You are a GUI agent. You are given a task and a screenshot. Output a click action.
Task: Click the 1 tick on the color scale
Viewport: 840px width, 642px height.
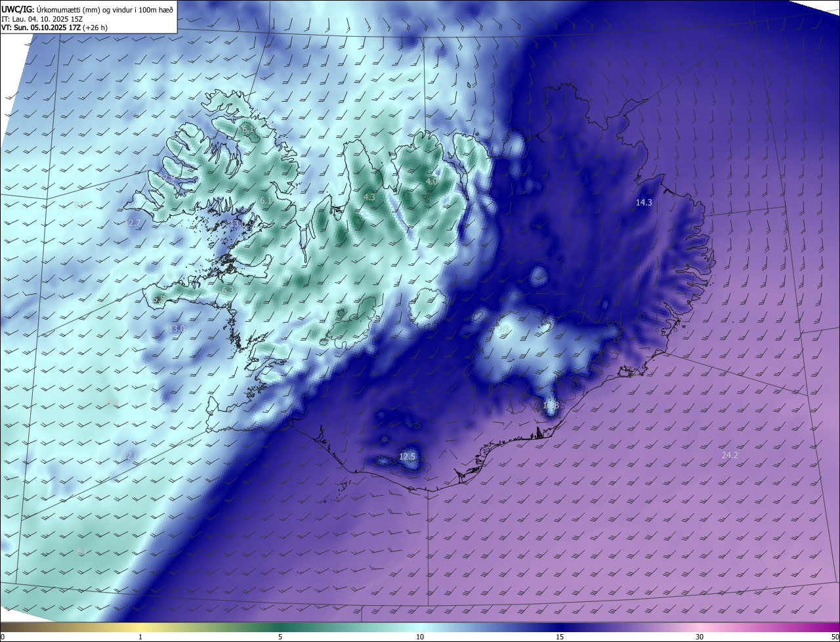coord(140,637)
